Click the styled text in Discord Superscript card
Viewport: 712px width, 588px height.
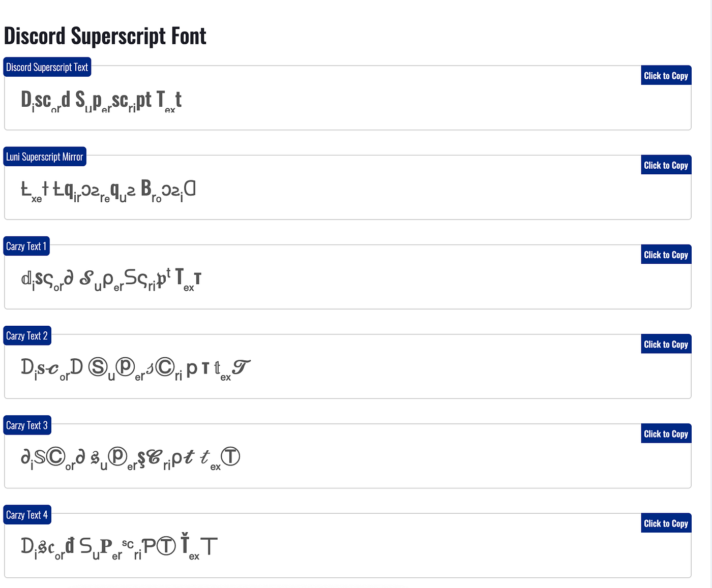coord(101,100)
